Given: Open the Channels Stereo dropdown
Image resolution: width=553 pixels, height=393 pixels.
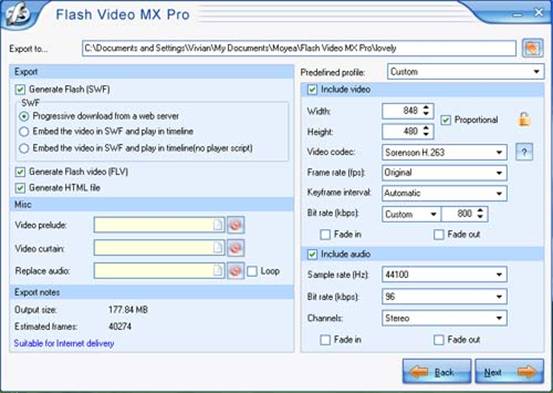Looking at the screenshot, I should (x=444, y=318).
